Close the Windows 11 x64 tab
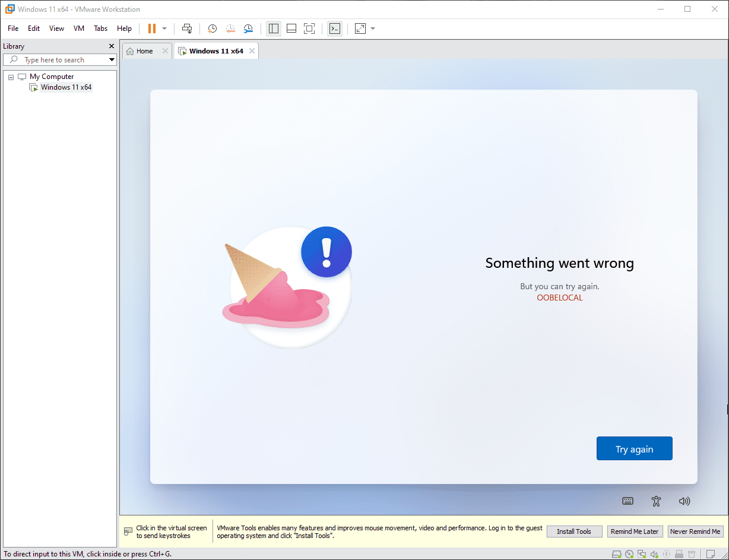The height and width of the screenshot is (560, 729). 252,51
